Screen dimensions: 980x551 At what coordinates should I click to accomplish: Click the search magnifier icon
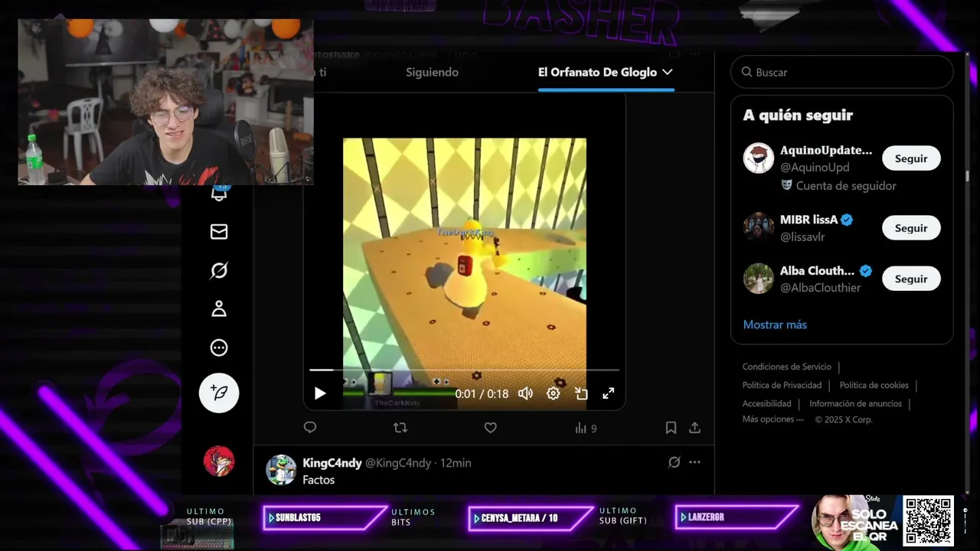pos(746,72)
